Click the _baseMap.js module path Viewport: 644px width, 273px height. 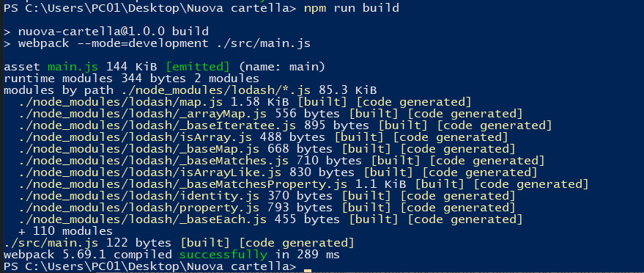coord(139,149)
